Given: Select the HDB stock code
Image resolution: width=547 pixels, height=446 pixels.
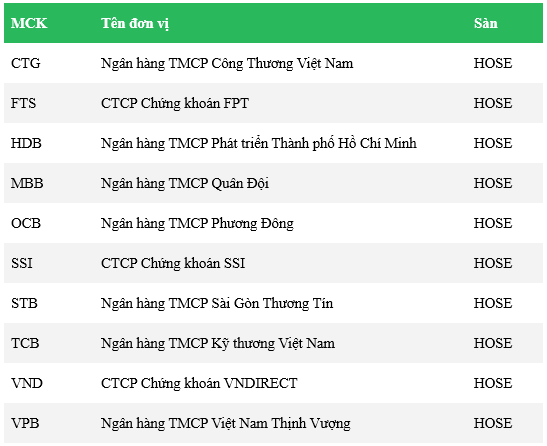Looking at the screenshot, I should (x=26, y=143).
